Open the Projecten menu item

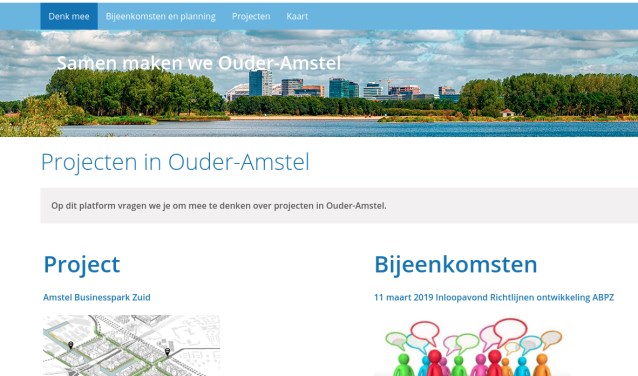pos(251,16)
